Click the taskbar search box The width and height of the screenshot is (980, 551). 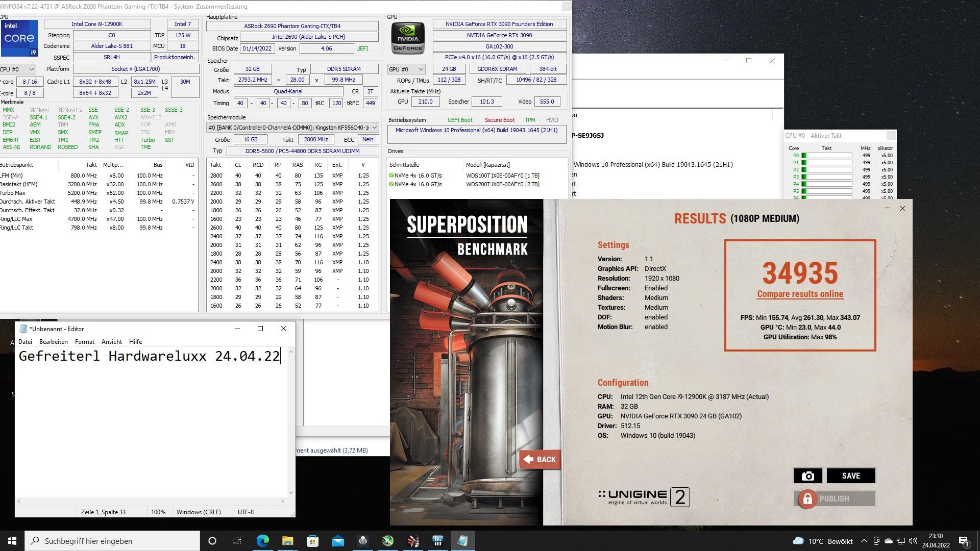point(112,541)
